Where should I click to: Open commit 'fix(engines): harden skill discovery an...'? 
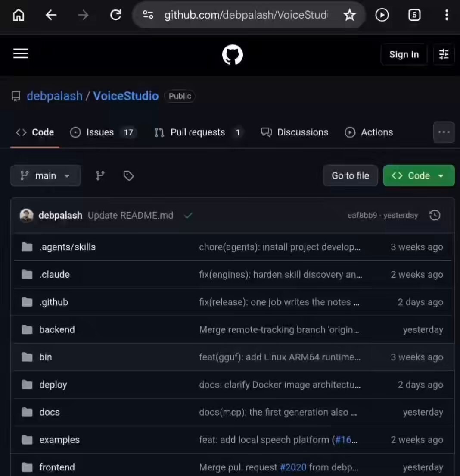click(280, 274)
